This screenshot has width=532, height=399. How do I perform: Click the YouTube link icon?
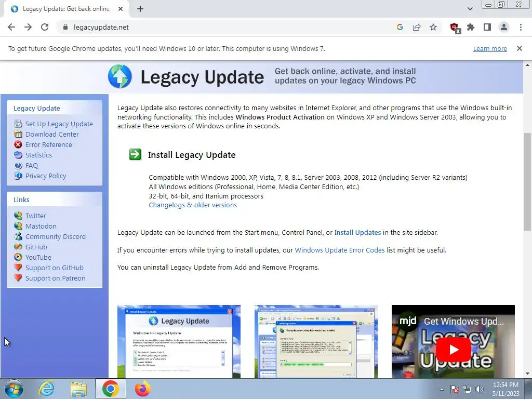tap(18, 257)
